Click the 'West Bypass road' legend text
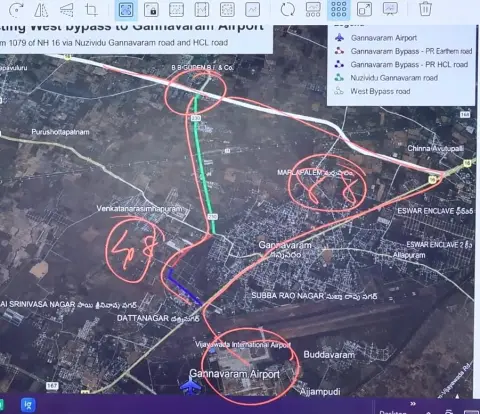 [x=380, y=91]
